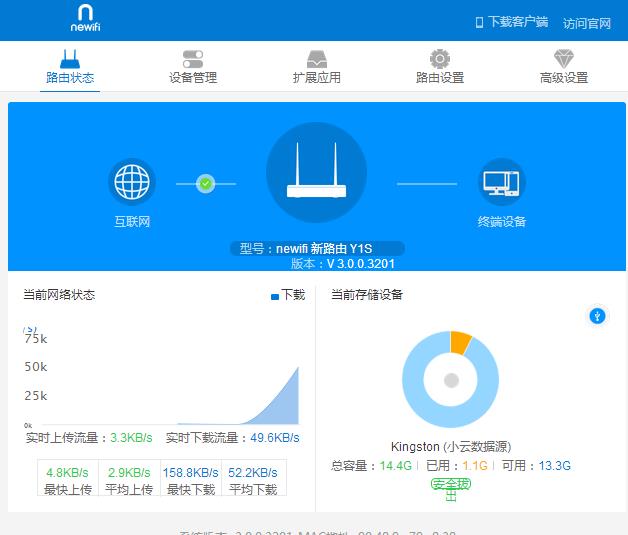Click the toggle-switches icon above 设备管理
Viewport: 628px width, 535px height.
click(x=193, y=59)
